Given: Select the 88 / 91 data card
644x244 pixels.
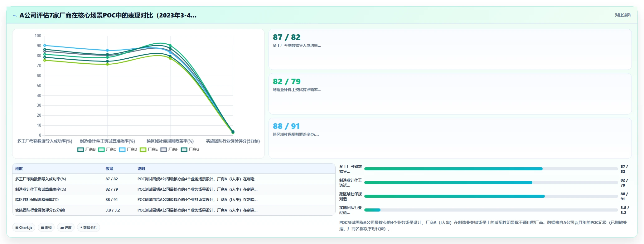Looking at the screenshot, I should [450, 138].
